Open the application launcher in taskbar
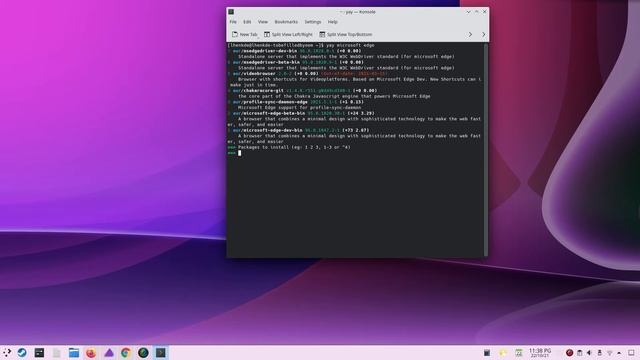640x360 pixels. [x=7, y=353]
